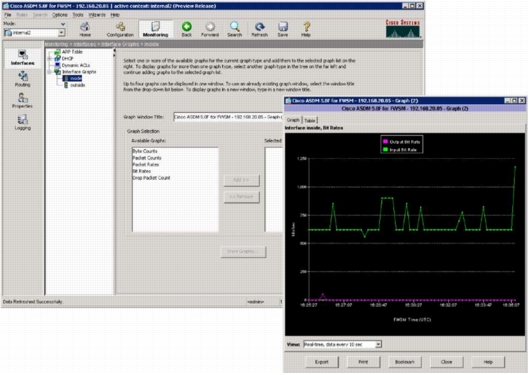This screenshot has width=529, height=375.
Task: Go Back using the green arrow icon
Action: click(187, 29)
